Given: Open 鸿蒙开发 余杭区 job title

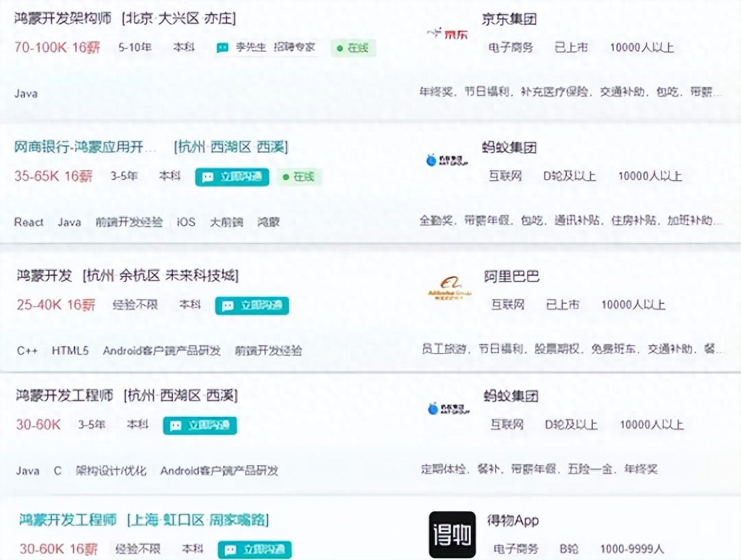Looking at the screenshot, I should pyautogui.click(x=45, y=276).
